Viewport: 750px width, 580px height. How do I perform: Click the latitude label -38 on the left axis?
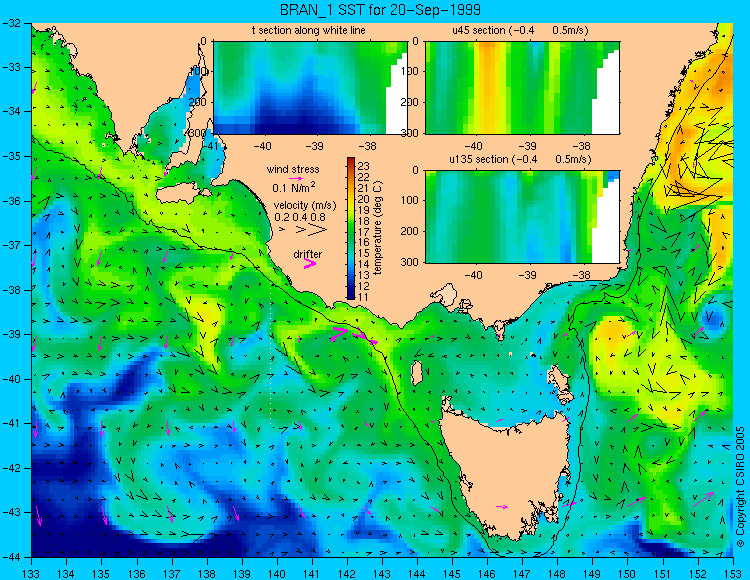[x=12, y=290]
